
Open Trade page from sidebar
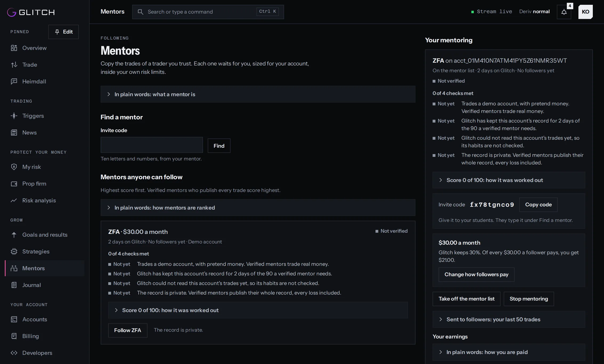pos(45,65)
